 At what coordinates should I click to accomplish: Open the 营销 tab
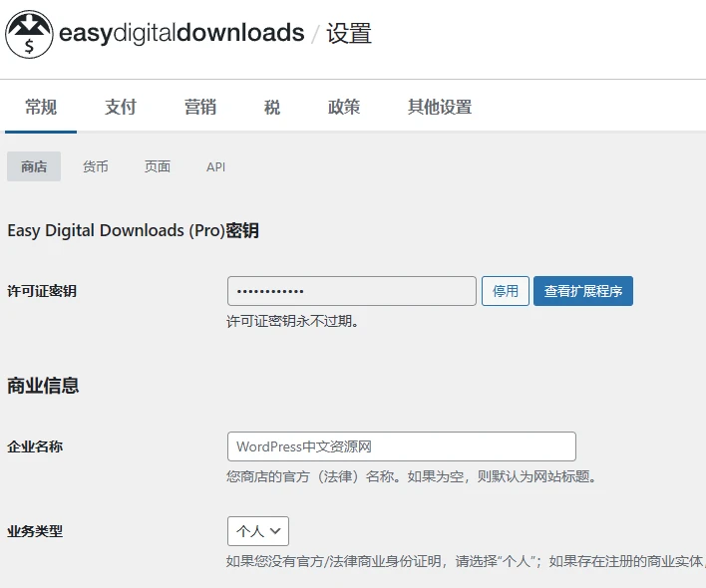200,107
